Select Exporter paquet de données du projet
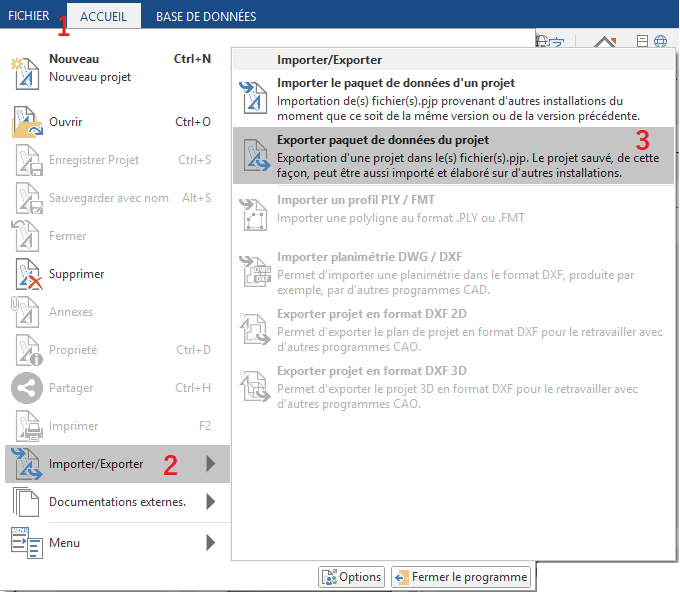The height and width of the screenshot is (593, 680). (x=454, y=156)
